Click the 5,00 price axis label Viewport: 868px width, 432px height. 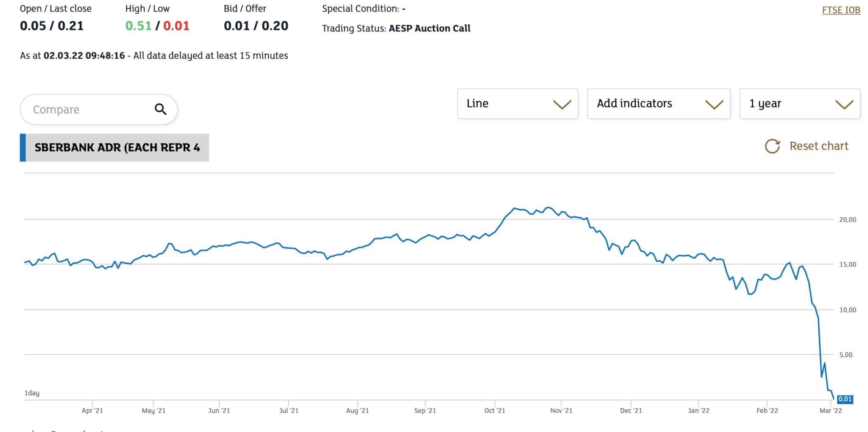(846, 354)
